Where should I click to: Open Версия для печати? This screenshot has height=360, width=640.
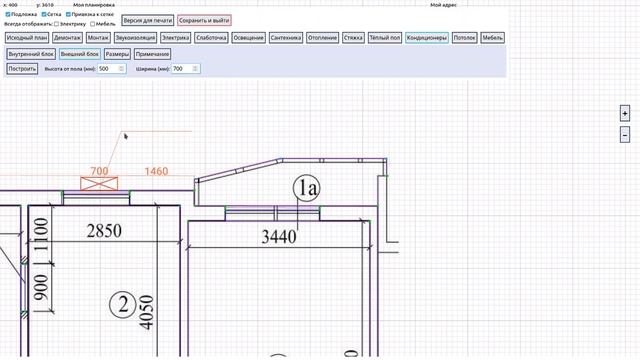click(148, 20)
